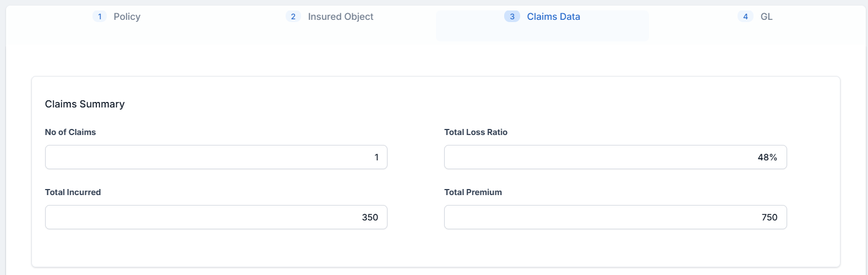
Task: Click the step 1 number badge
Action: (x=100, y=17)
